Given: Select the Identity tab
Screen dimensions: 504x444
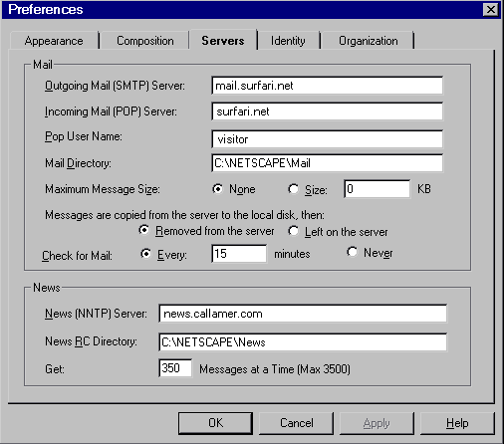Looking at the screenshot, I should point(288,41).
